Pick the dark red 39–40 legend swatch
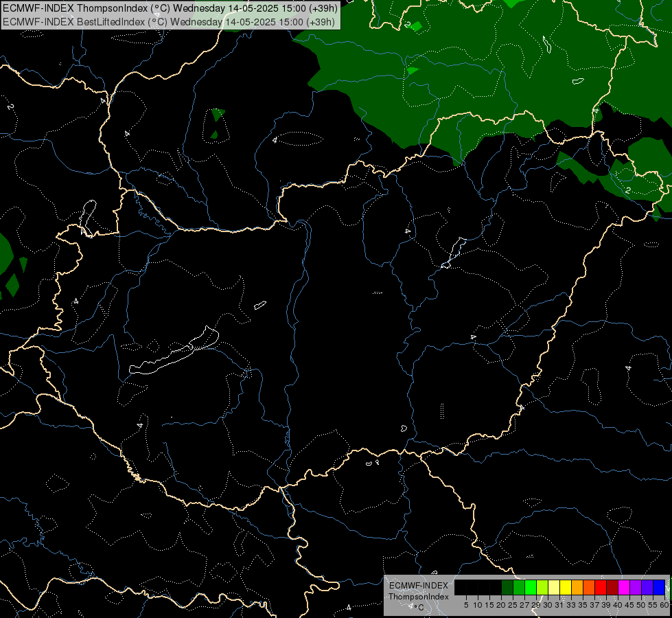672x618 pixels. 612,587
